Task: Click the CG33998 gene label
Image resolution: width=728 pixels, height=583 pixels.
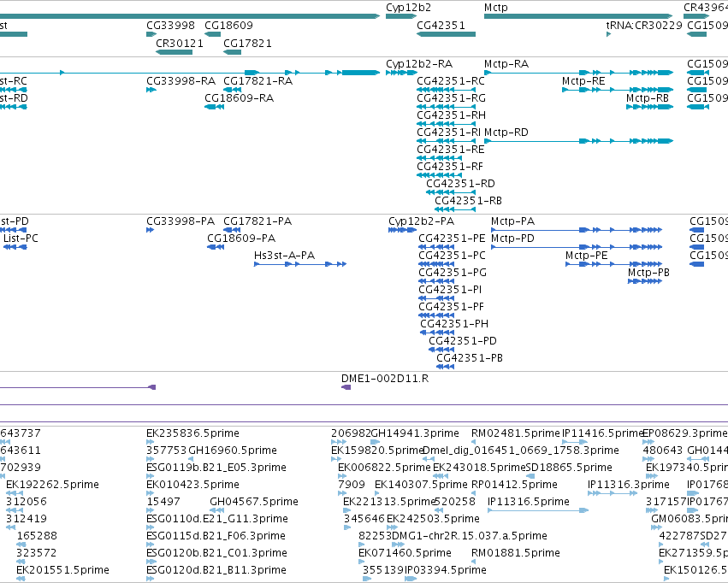Action: [170, 26]
